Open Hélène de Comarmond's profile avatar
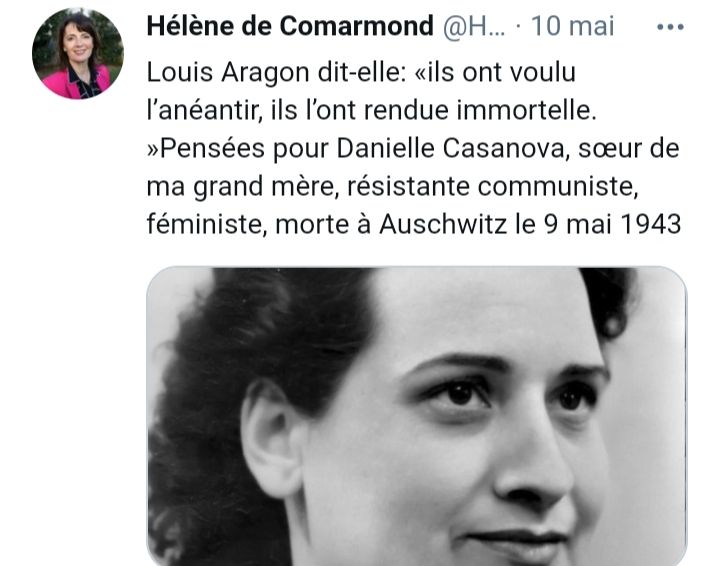This screenshot has height=566, width=720. click(78, 53)
